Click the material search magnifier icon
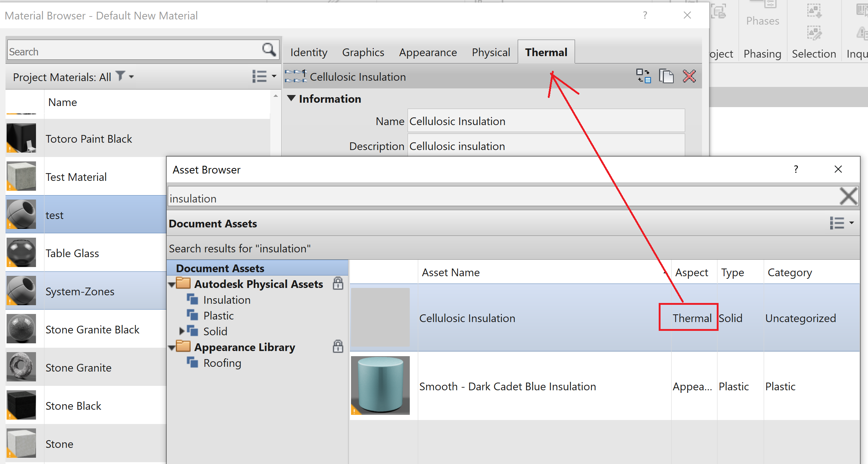The image size is (868, 464). (x=269, y=50)
